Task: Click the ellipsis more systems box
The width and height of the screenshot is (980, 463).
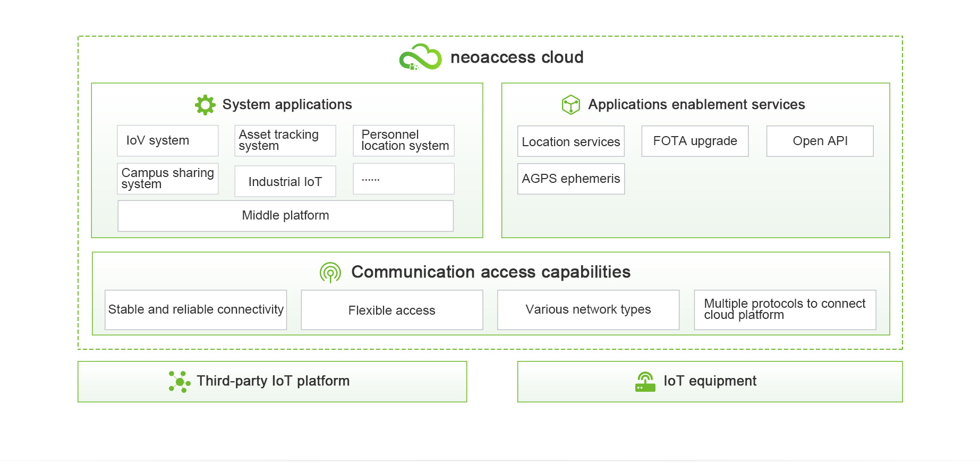Action: (404, 179)
